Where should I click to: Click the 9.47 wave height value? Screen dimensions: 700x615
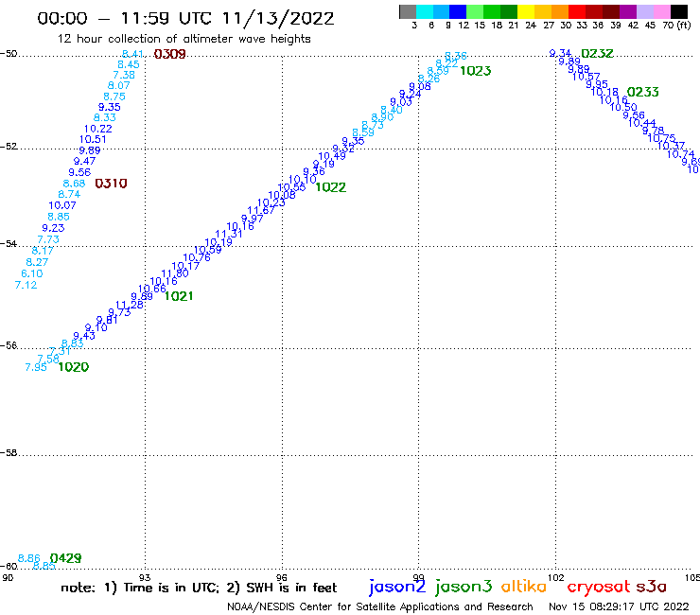tap(84, 161)
